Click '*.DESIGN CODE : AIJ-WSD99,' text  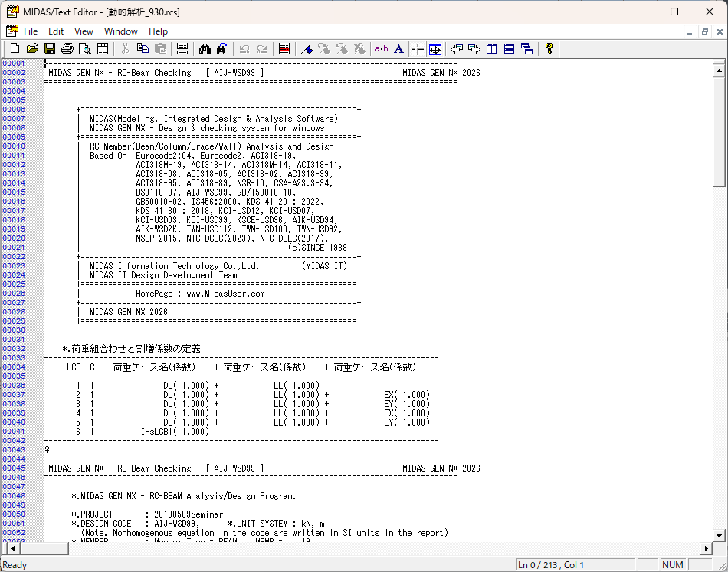point(136,524)
